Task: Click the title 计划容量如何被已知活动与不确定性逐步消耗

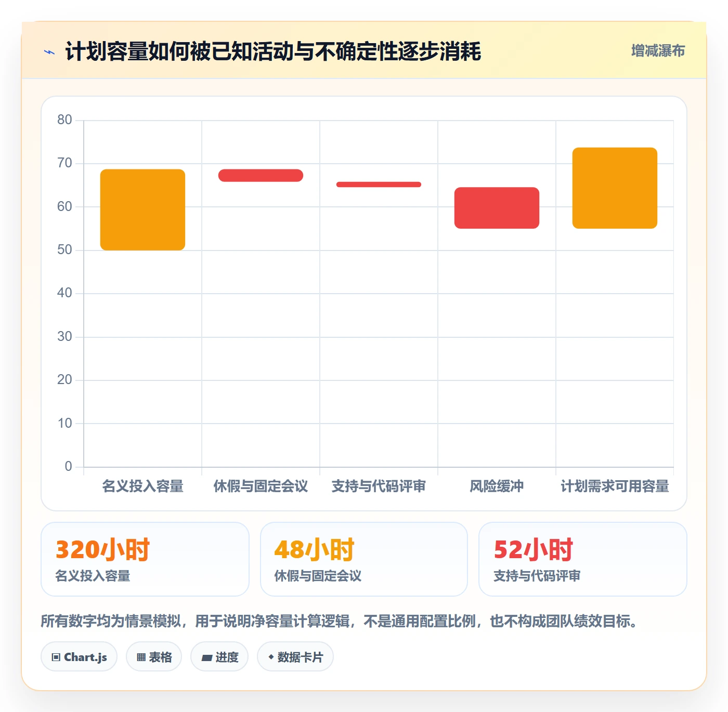Action: (273, 51)
